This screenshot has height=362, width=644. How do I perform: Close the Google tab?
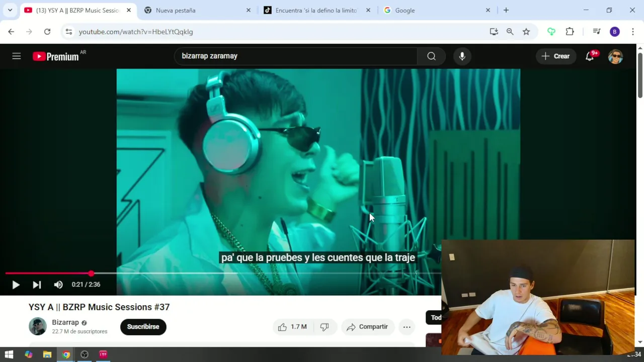coord(488,10)
